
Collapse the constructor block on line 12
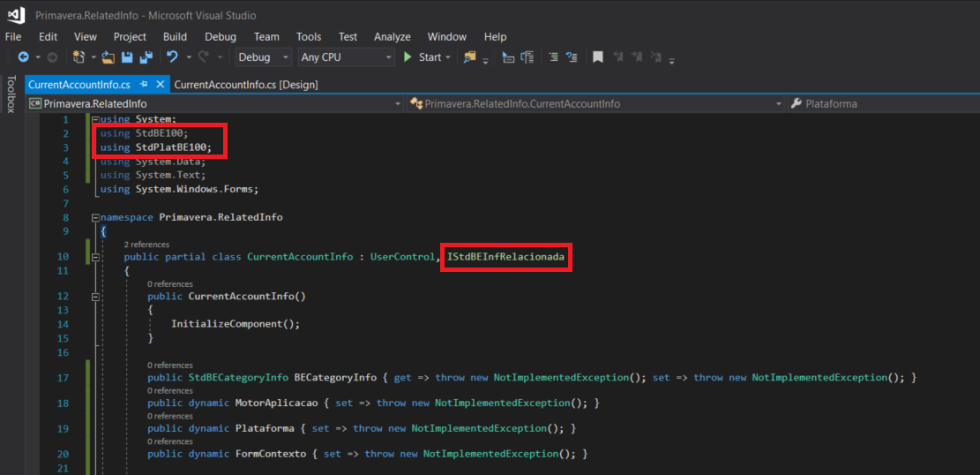click(x=95, y=296)
